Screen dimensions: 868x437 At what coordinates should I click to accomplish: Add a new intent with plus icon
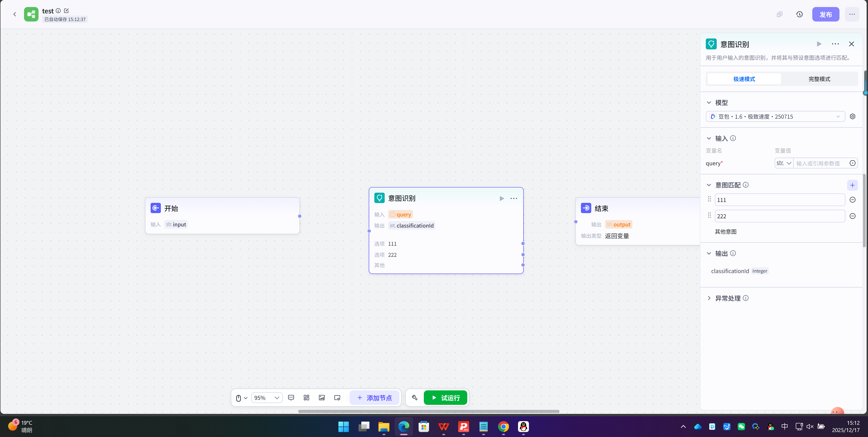click(853, 185)
